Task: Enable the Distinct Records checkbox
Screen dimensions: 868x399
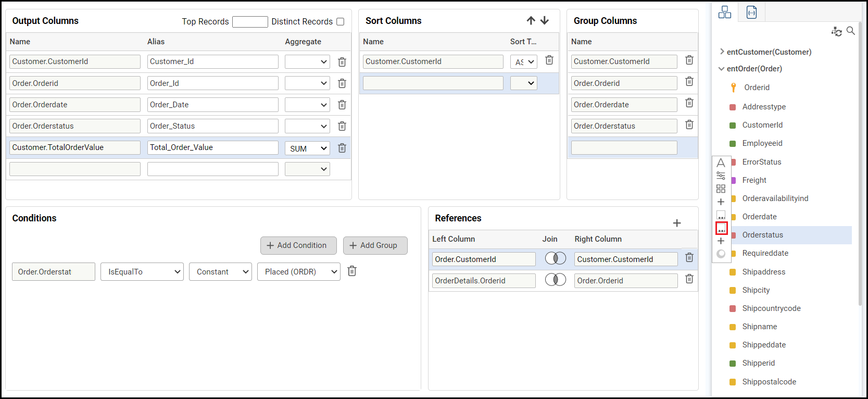Action: point(341,21)
